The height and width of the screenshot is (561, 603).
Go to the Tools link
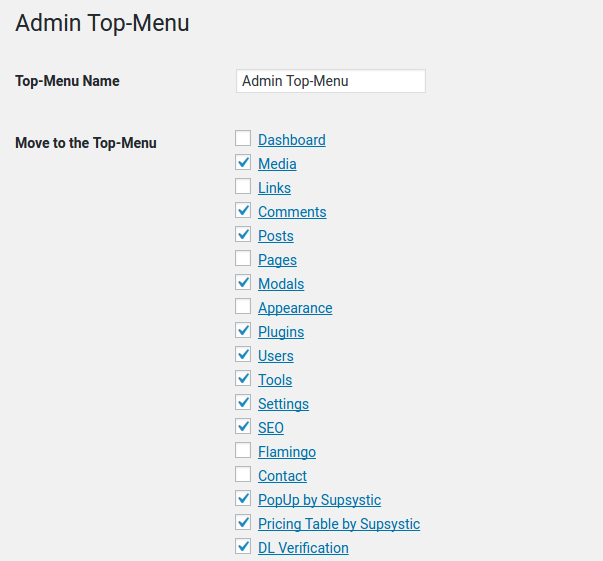(275, 380)
